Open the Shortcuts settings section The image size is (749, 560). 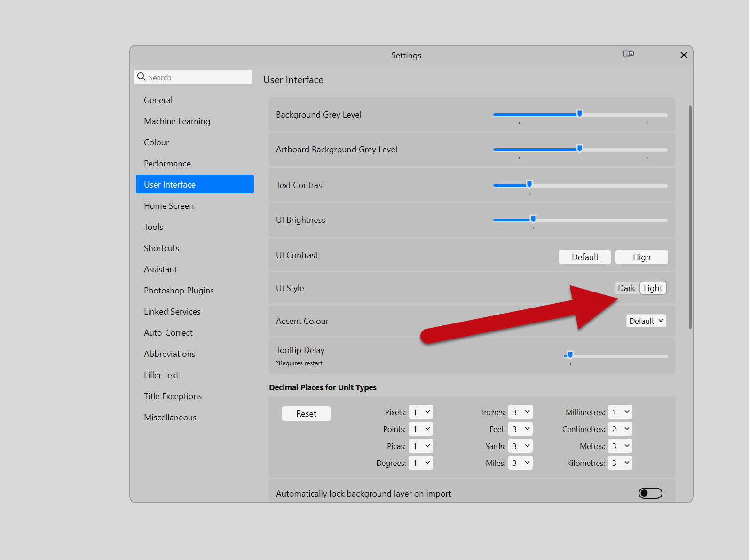(x=161, y=248)
